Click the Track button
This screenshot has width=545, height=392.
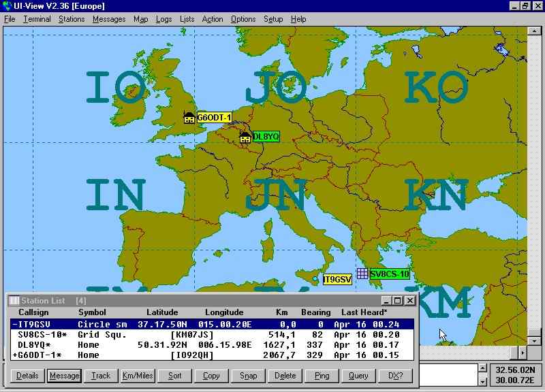(x=101, y=376)
